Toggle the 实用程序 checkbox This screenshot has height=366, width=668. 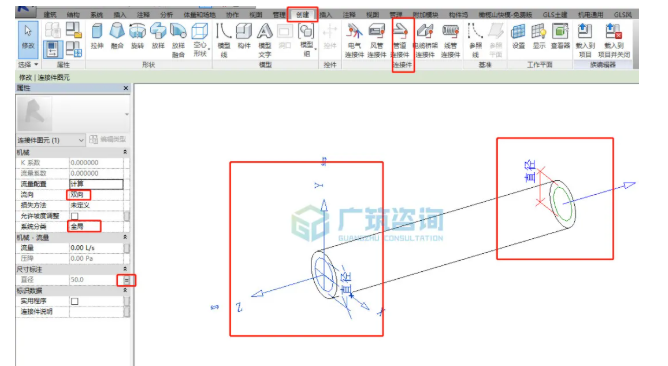(75, 301)
